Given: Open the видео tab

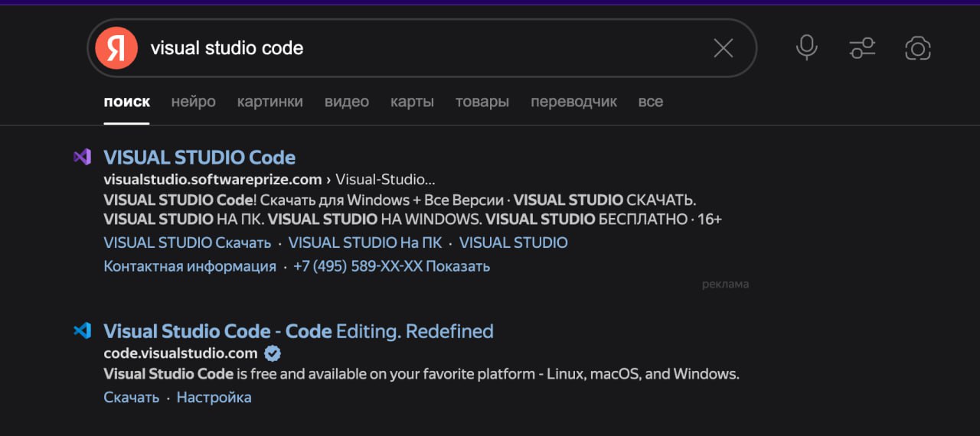Looking at the screenshot, I should pos(346,102).
